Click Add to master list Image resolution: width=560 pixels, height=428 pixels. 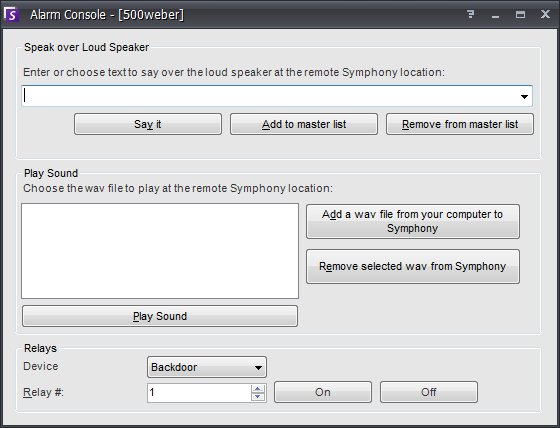[x=304, y=124]
